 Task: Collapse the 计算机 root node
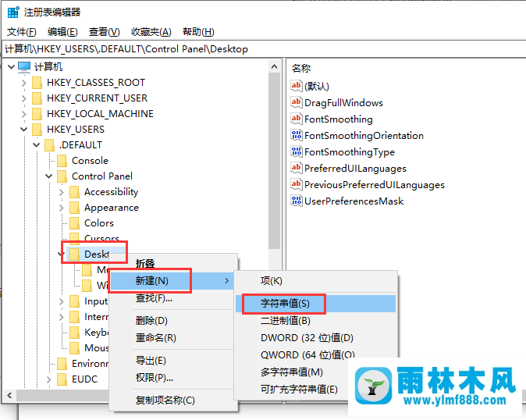click(x=11, y=67)
